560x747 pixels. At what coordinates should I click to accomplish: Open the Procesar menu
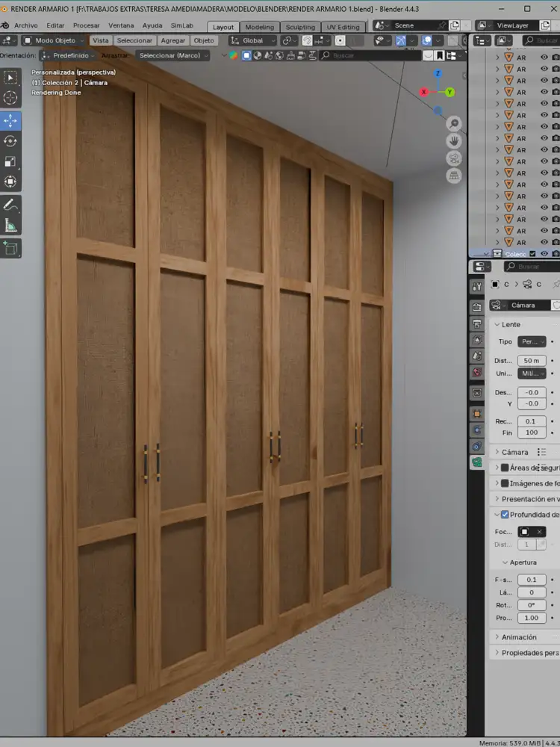pos(86,25)
